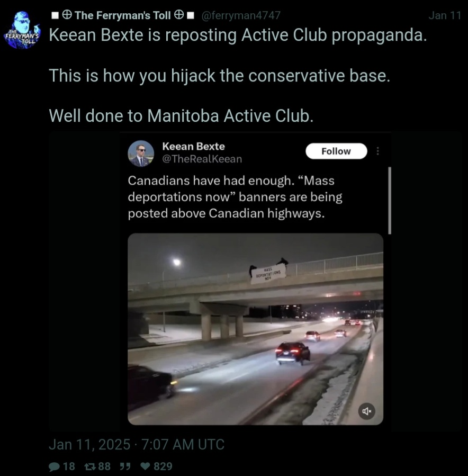This screenshot has width=468, height=476.
Task: Click the reply speech bubble icon
Action: pos(55,466)
